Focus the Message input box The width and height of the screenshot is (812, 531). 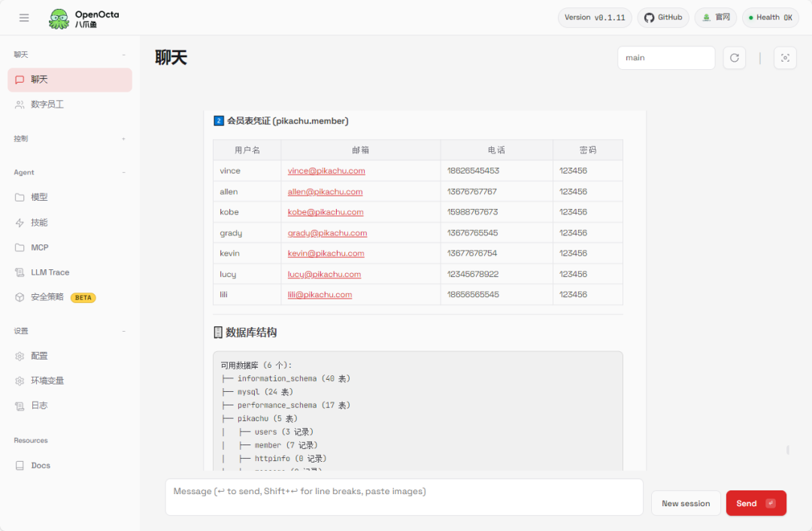404,497
